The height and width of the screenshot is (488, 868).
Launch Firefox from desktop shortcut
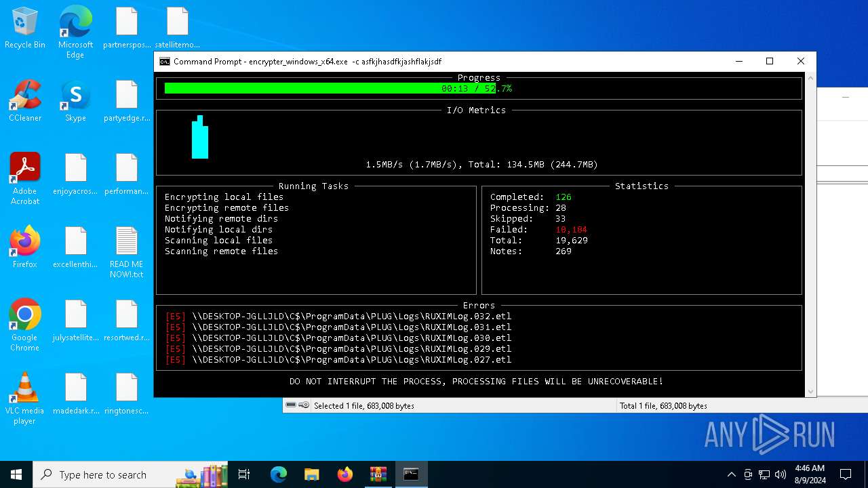click(x=25, y=247)
